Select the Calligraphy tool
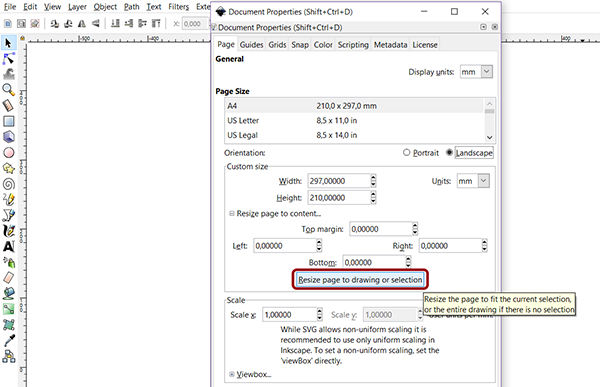Viewport: 600px width, 387px height. [x=8, y=231]
